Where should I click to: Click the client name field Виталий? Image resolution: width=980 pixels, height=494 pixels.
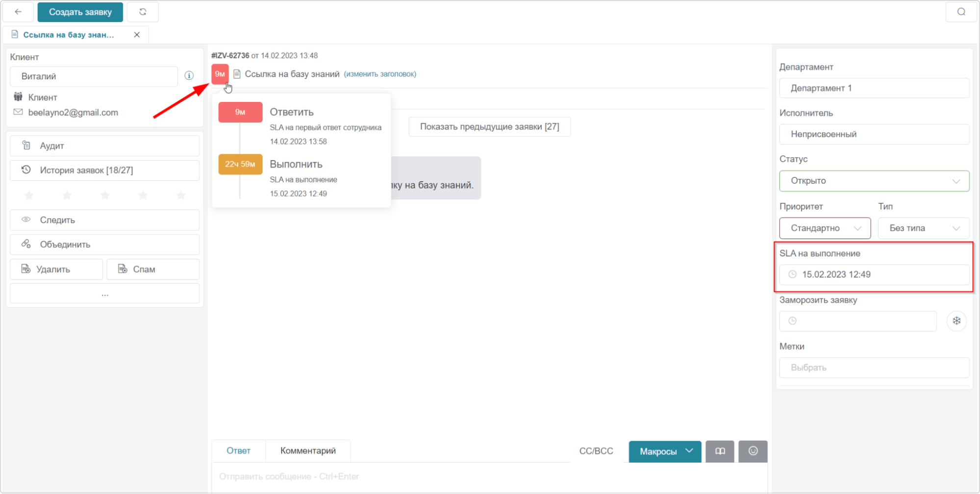pyautogui.click(x=94, y=76)
